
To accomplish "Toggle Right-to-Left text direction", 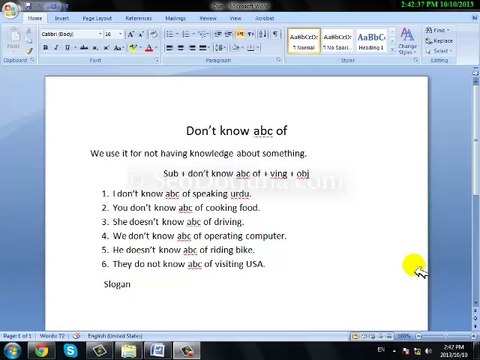I will point(251,34).
